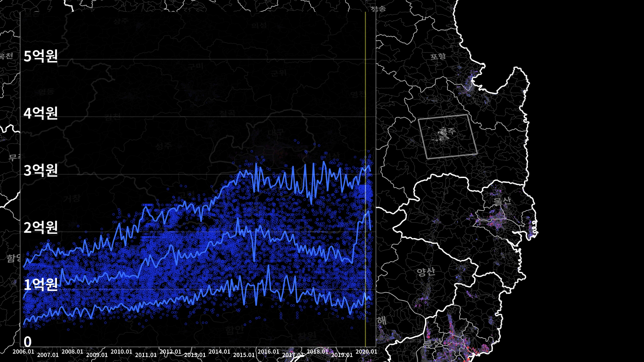
Task: Click the 4억원 price axis label
Action: tap(41, 113)
